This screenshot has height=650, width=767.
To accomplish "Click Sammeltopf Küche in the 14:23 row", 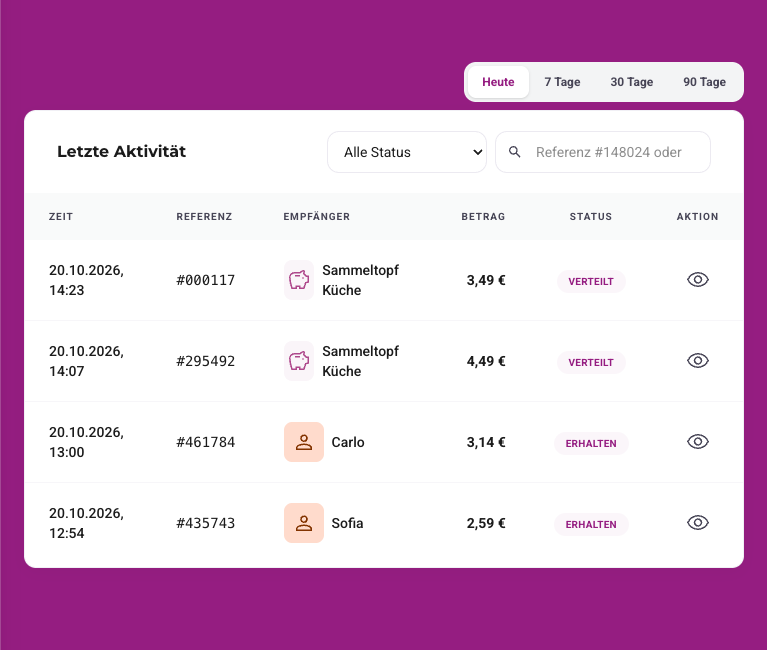I will point(361,280).
